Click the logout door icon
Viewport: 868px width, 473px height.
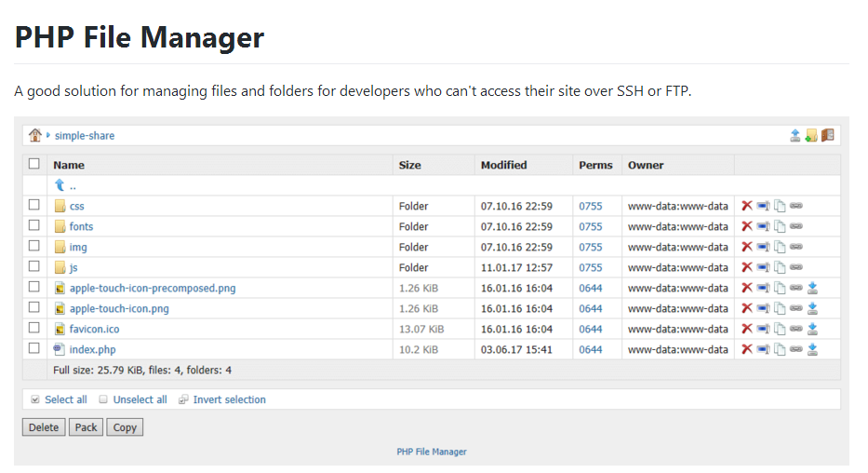pos(827,135)
